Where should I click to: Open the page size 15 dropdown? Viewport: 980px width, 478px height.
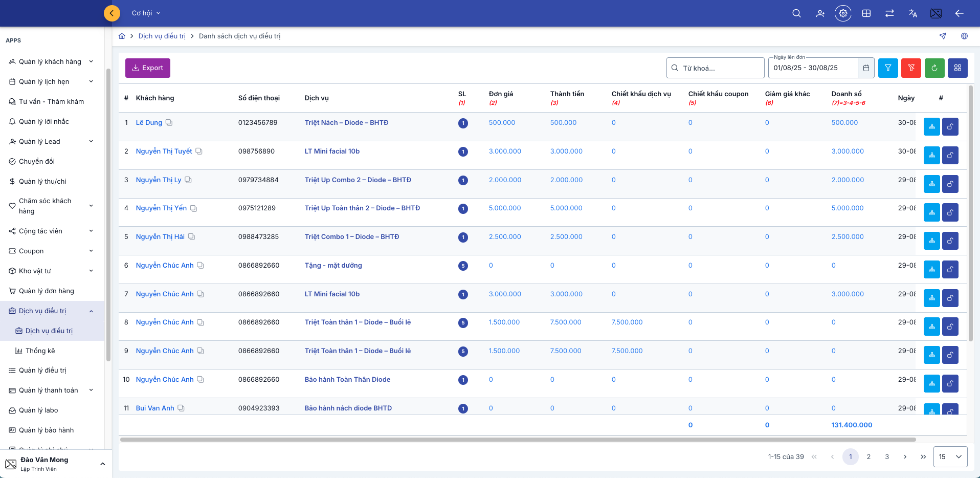click(950, 457)
